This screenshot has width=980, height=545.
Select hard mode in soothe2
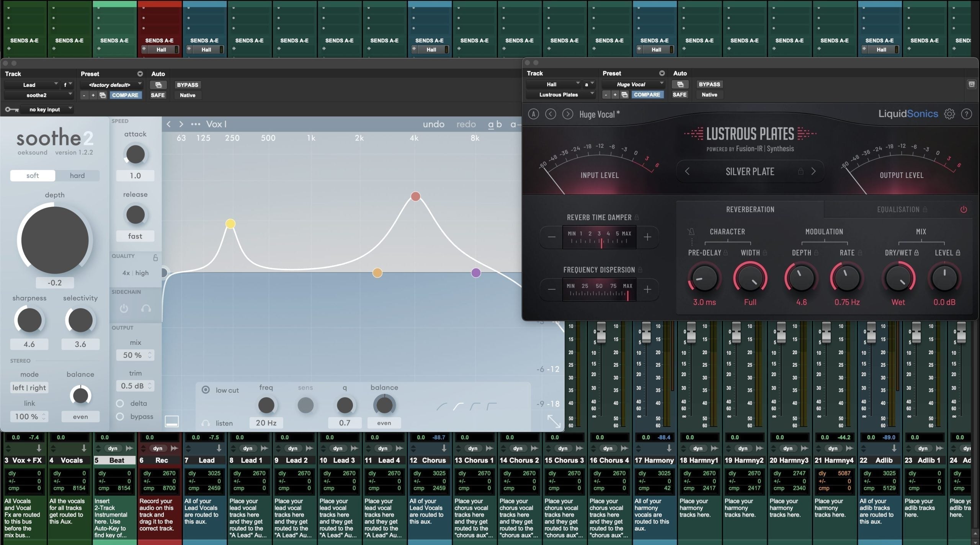click(x=77, y=175)
